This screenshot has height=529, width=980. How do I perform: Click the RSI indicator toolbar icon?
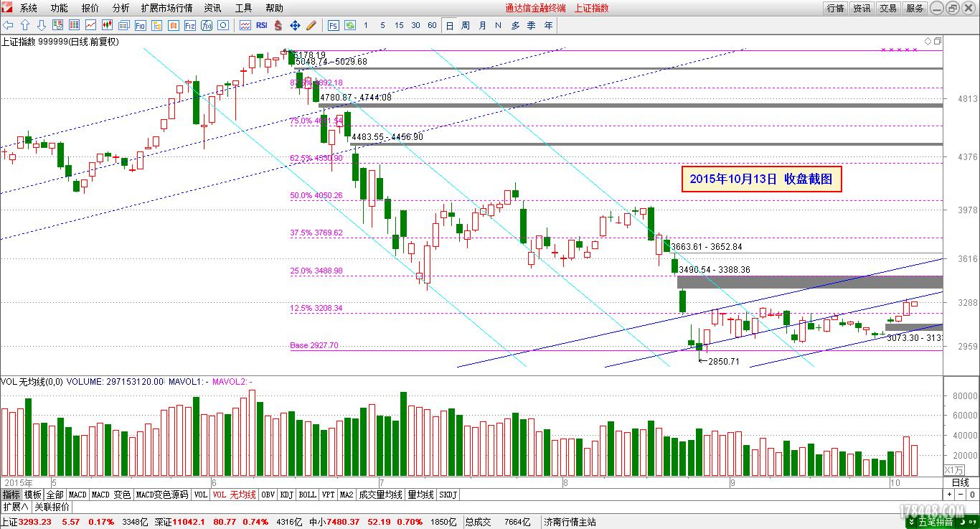point(262,25)
